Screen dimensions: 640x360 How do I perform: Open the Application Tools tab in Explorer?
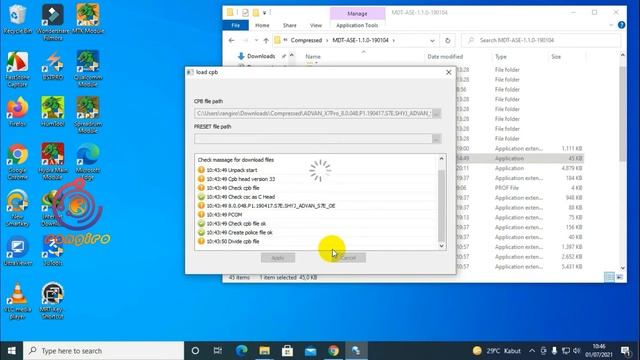tap(357, 25)
